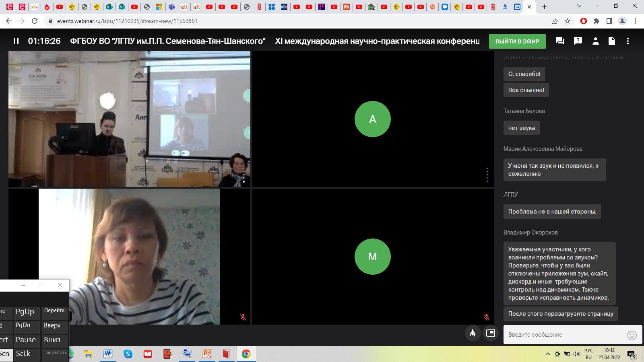Image resolution: width=644 pixels, height=362 pixels.
Task: Click message 'После этого перезагрузите страницу'
Action: 561,314
